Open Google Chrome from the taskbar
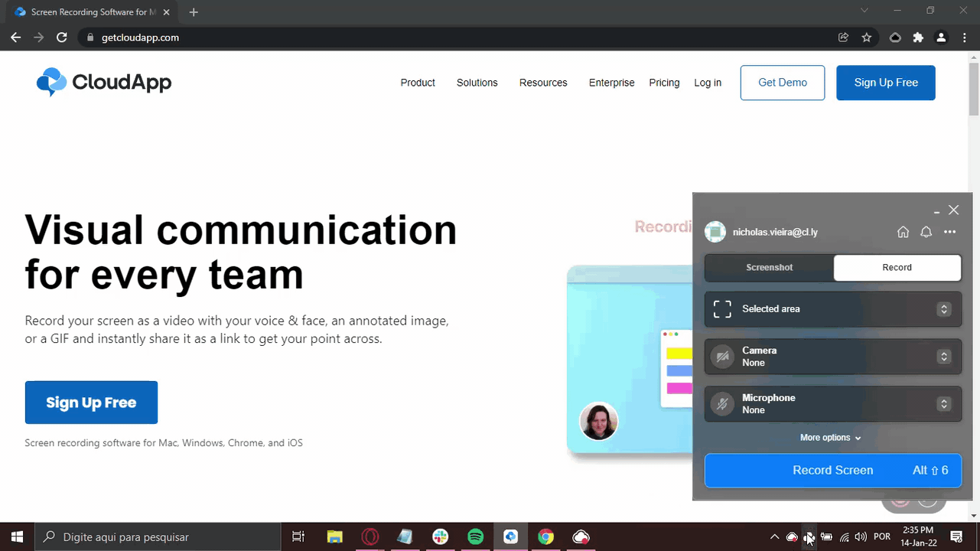 (x=545, y=536)
